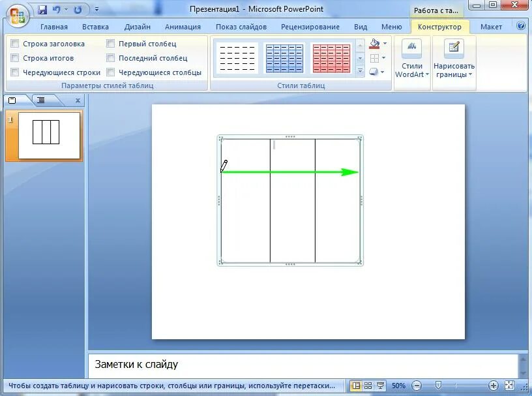Switch to the Конструктор ribbon tab
This screenshot has width=532, height=396.
click(x=439, y=27)
